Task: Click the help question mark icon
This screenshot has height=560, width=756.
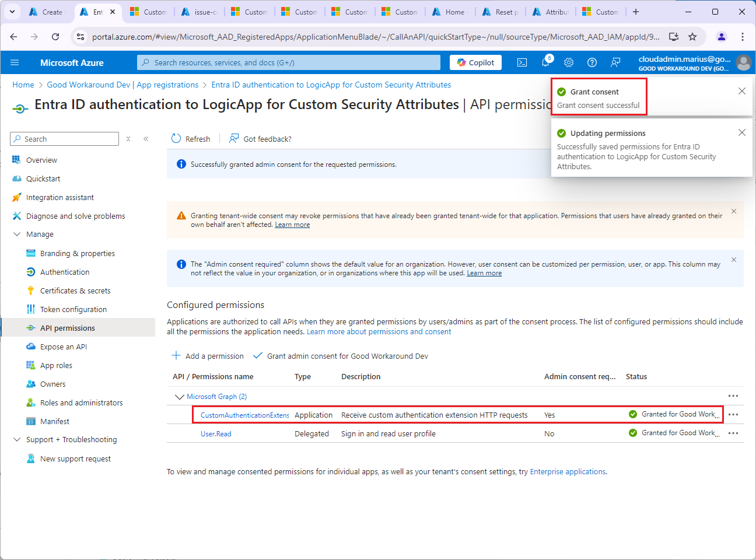Action: pyautogui.click(x=592, y=62)
